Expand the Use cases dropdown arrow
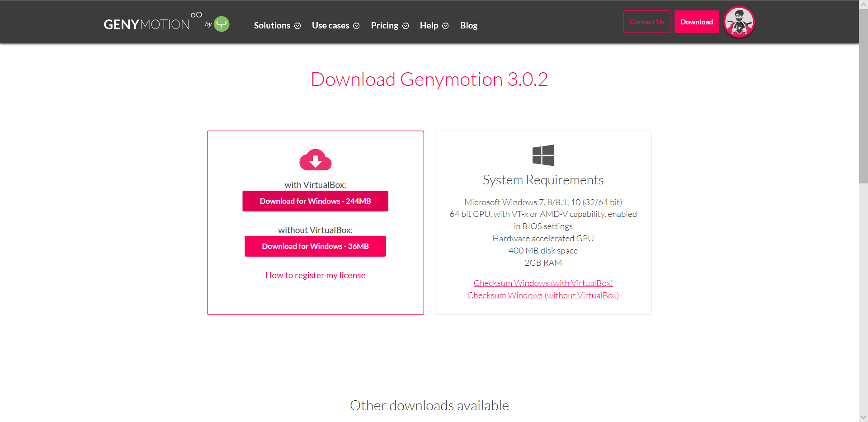868x422 pixels. click(356, 26)
